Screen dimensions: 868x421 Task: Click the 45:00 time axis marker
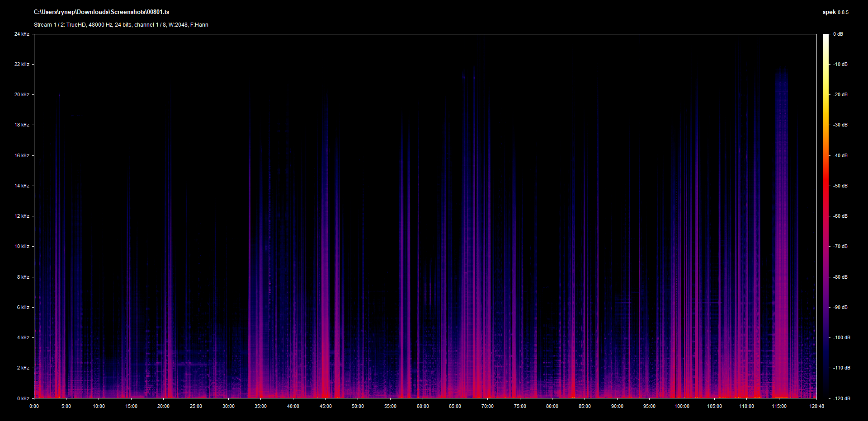(325, 407)
